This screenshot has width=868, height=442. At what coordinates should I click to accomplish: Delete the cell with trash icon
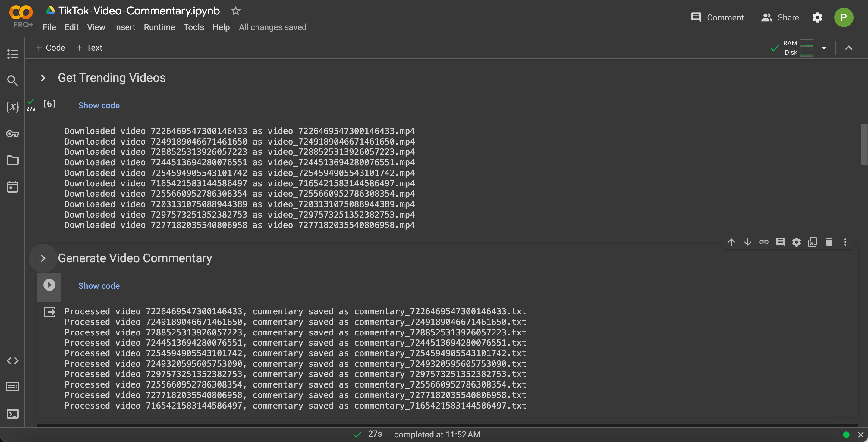[829, 242]
